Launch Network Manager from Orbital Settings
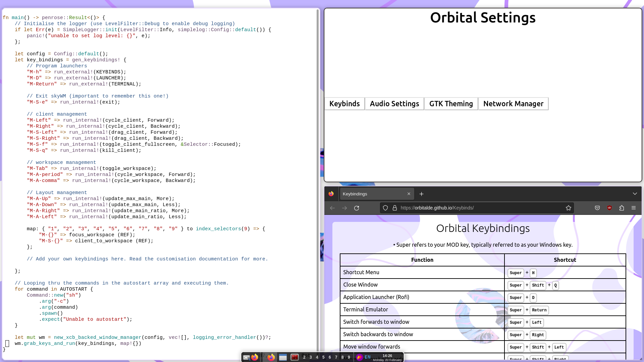This screenshot has width=644, height=362. pyautogui.click(x=513, y=104)
